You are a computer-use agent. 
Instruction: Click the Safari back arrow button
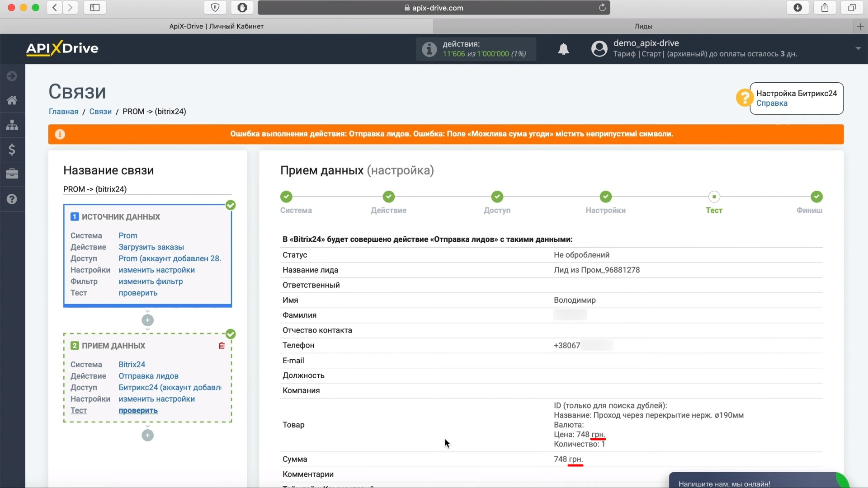[55, 8]
